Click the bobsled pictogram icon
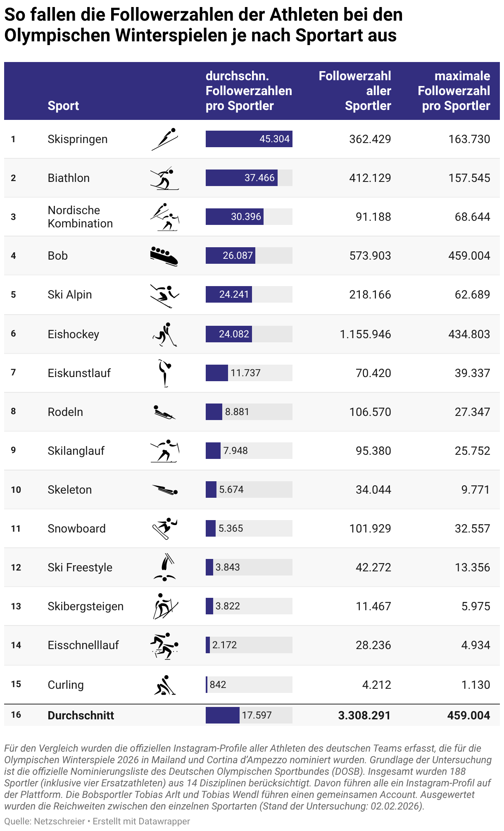Screen dimensions: 504x831 point(164,256)
